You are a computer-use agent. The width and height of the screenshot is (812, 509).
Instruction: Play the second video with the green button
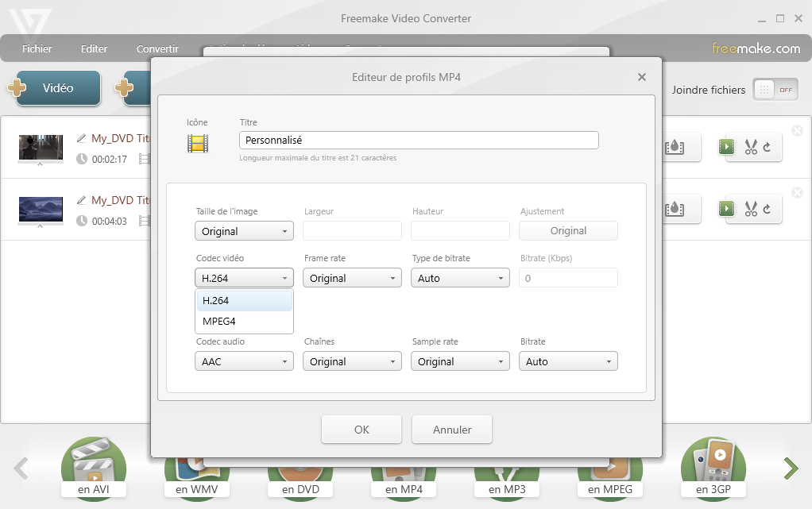click(726, 209)
